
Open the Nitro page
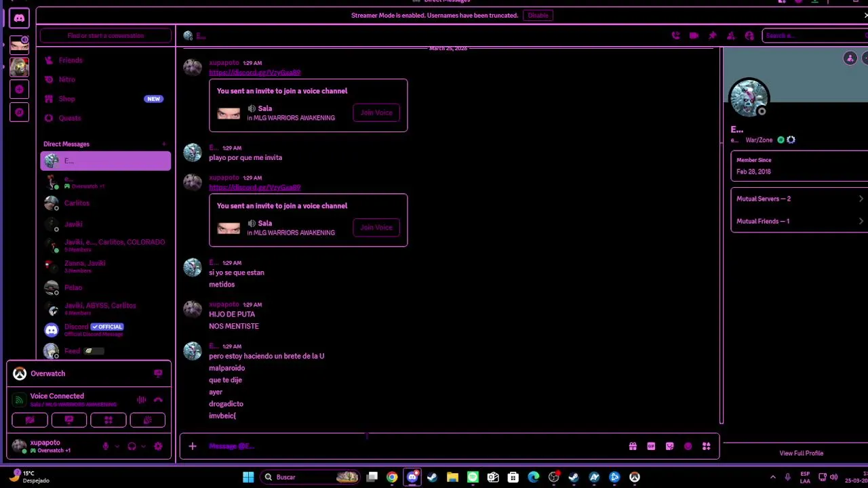tap(106, 79)
